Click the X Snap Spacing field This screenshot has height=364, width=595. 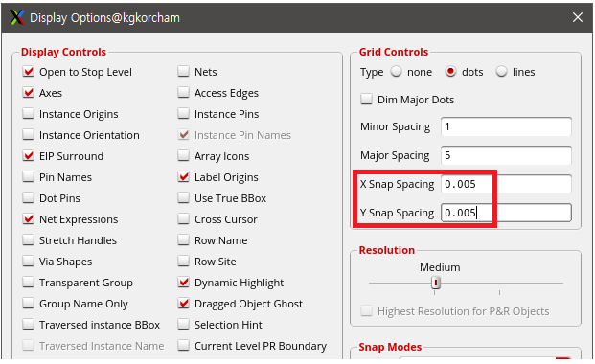tap(506, 184)
